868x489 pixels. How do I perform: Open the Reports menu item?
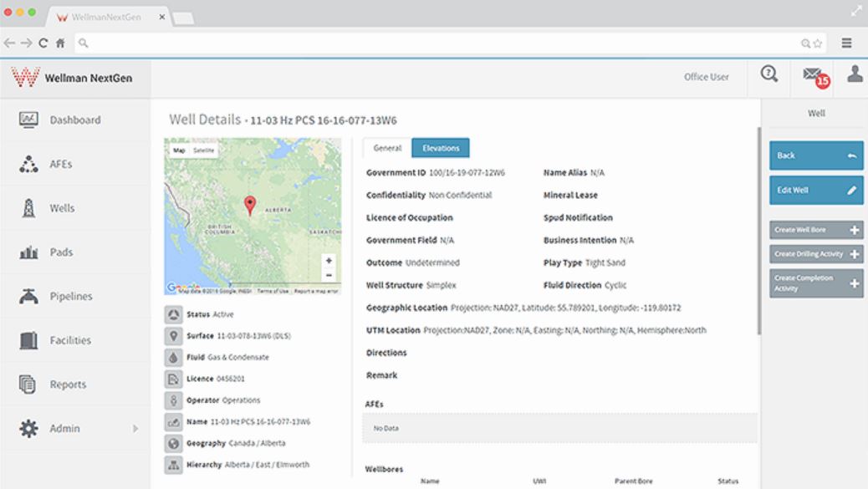(x=75, y=384)
